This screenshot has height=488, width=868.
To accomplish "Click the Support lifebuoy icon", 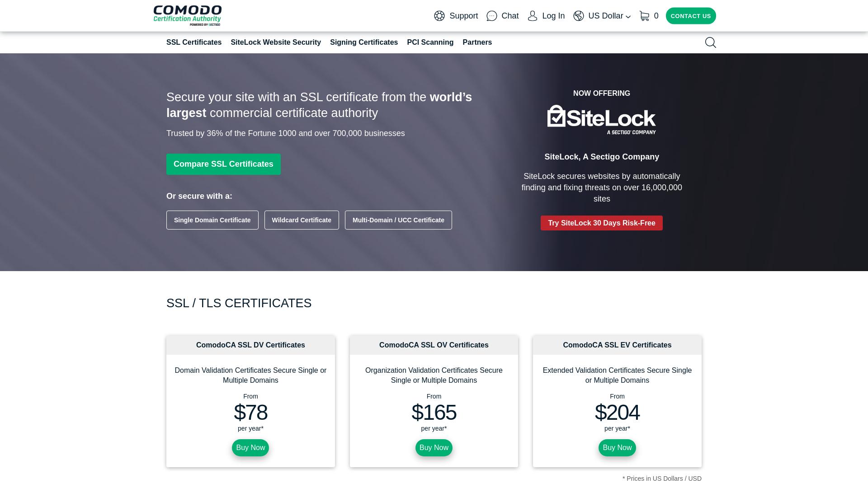I will click(x=439, y=16).
